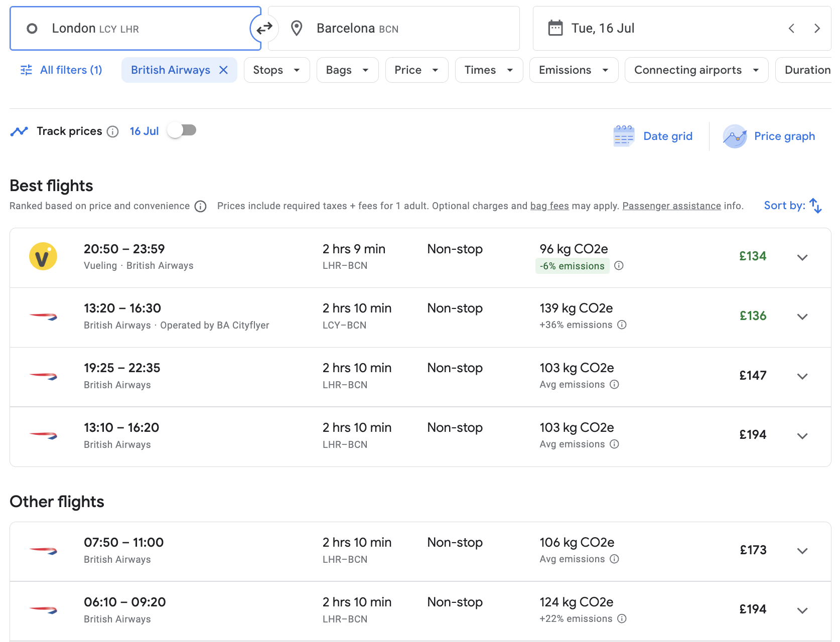Expand the £173 flight details chevron

[802, 551]
